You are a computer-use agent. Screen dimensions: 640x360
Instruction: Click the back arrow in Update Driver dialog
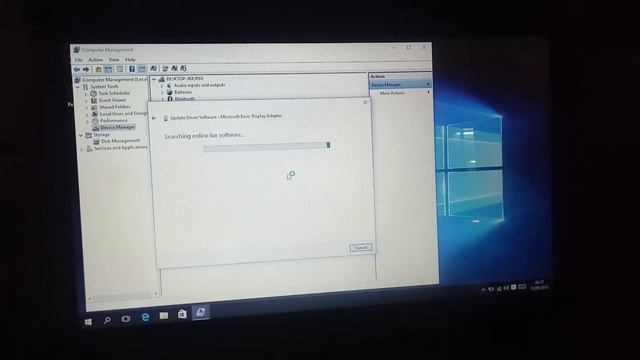click(154, 118)
